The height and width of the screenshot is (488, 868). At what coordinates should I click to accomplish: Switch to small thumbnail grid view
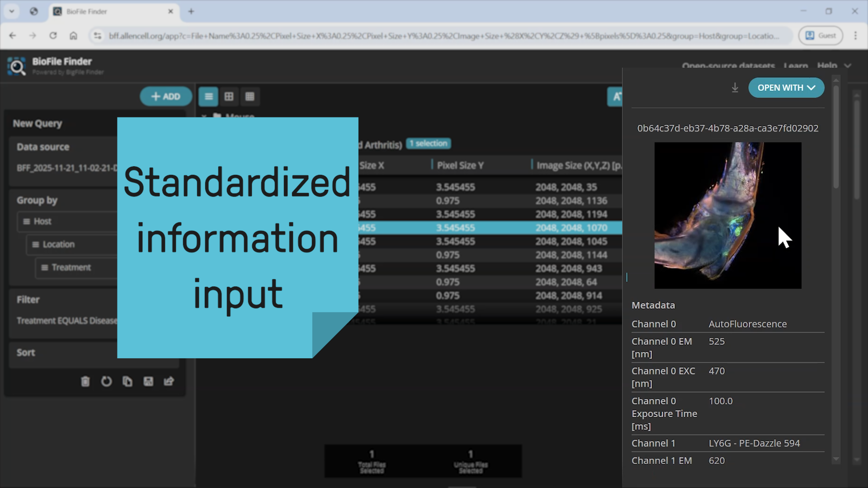coord(250,96)
